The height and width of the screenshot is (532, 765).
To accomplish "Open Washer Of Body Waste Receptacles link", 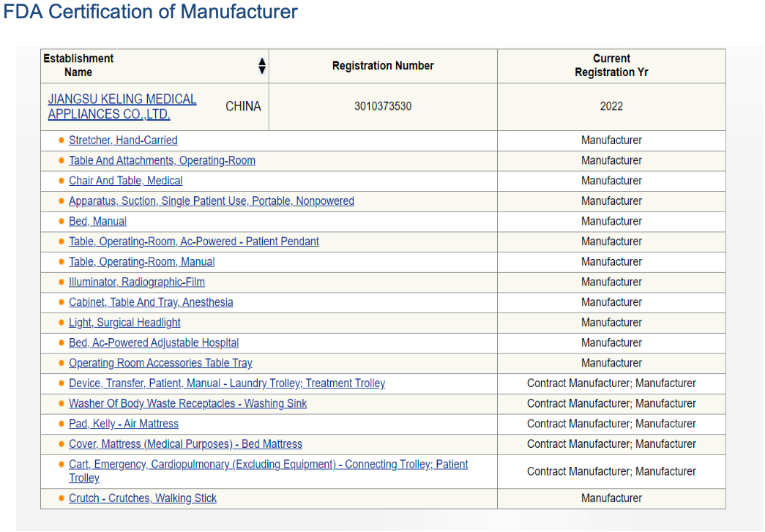I will [x=187, y=404].
